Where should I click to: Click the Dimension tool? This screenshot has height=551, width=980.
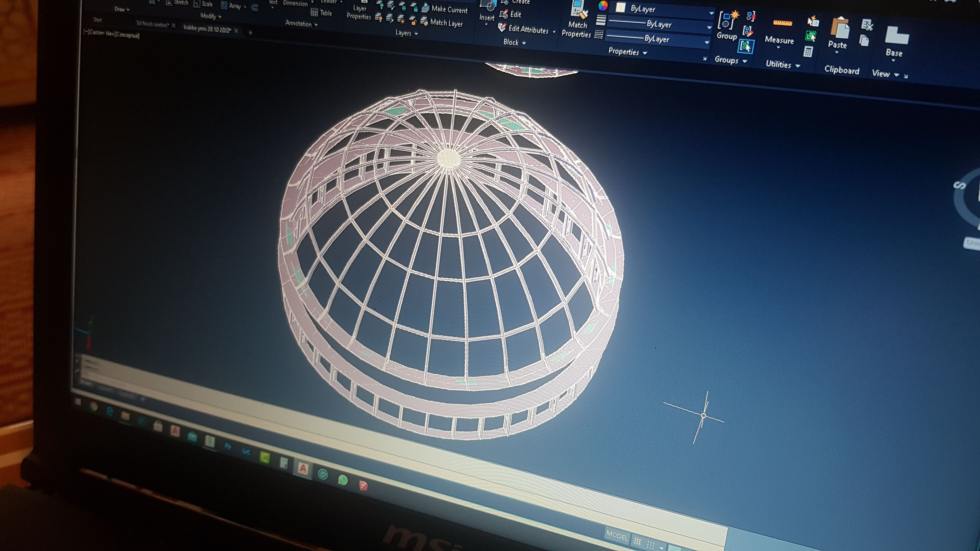(x=295, y=3)
